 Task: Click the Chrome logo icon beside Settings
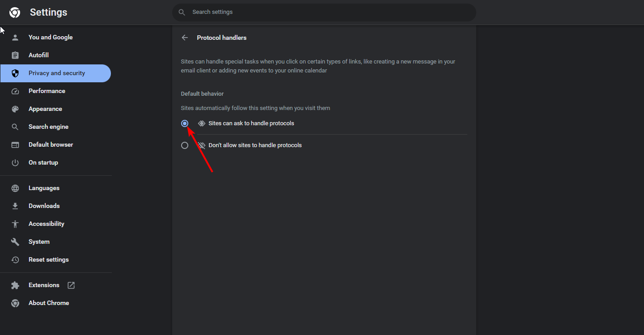(15, 13)
